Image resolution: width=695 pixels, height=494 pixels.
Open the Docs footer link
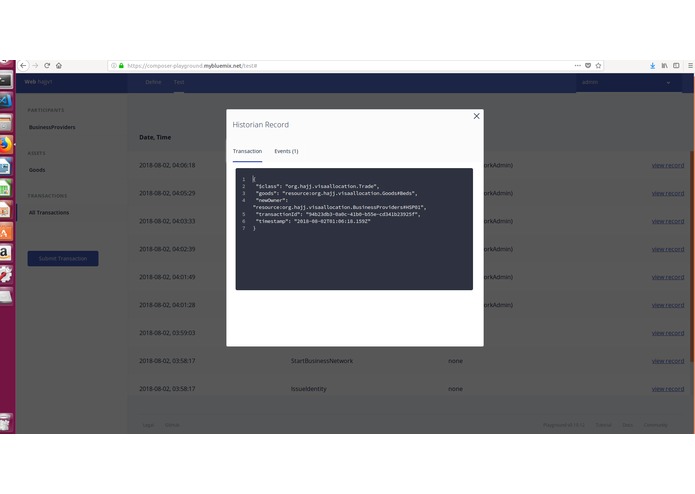coord(628,425)
